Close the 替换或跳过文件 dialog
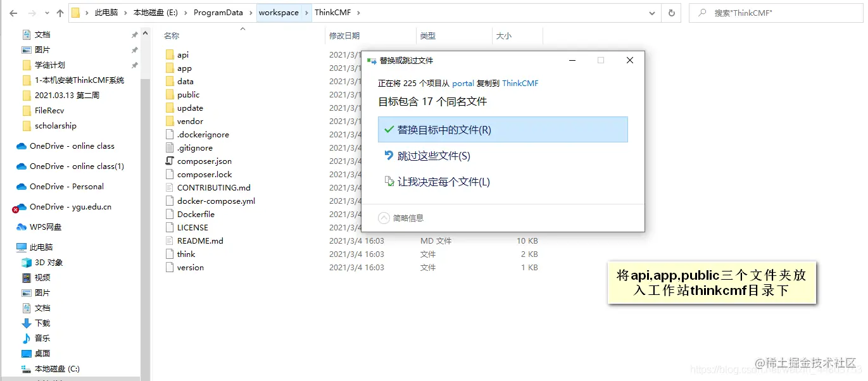Viewport: 868px width, 381px height. 630,61
